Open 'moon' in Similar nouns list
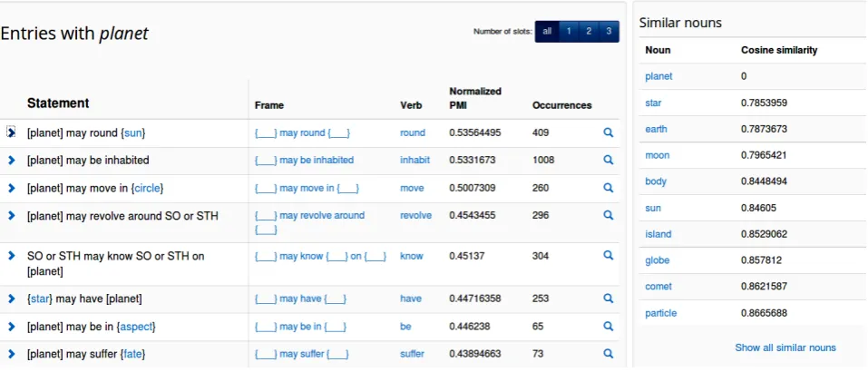Screen dimensions: 868x372 (657, 155)
